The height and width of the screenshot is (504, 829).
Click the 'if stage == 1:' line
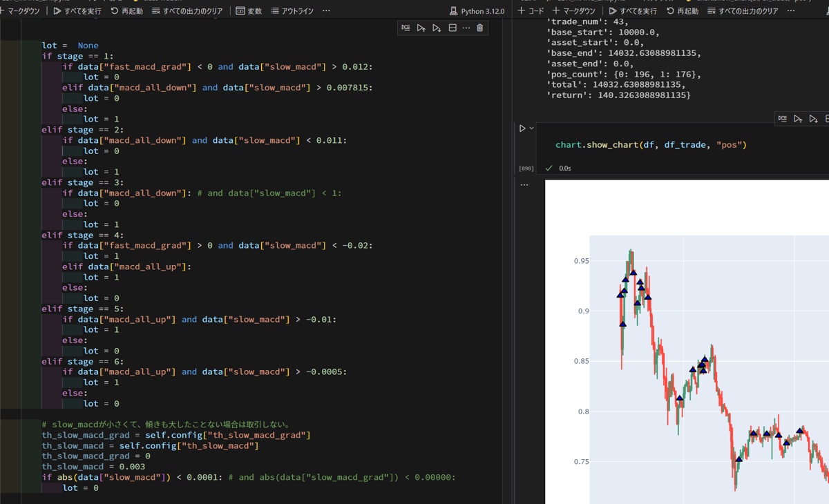pyautogui.click(x=77, y=56)
